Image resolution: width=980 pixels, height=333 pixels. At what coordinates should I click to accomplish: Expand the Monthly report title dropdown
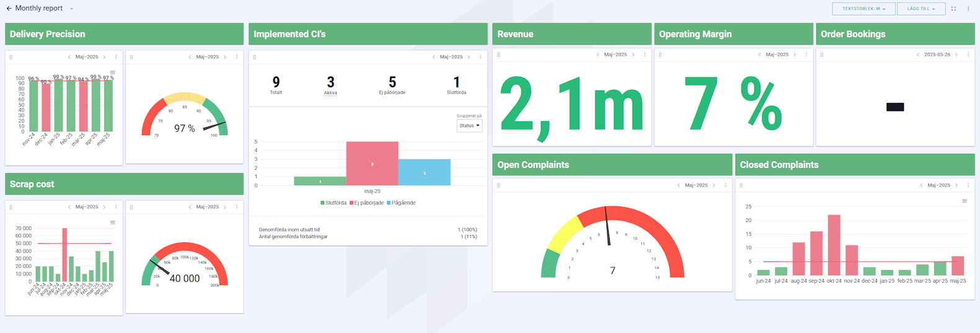click(71, 9)
